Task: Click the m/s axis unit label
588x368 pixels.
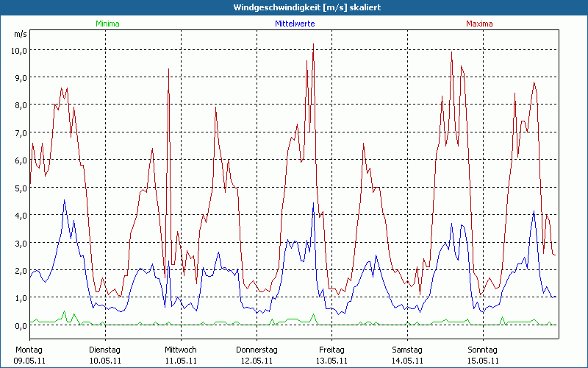Action: pyautogui.click(x=21, y=34)
